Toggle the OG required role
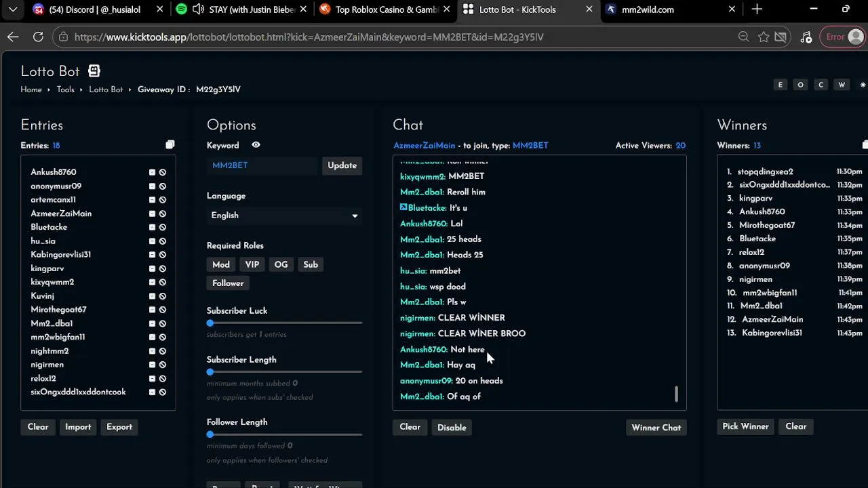This screenshot has height=488, width=868. tap(281, 264)
